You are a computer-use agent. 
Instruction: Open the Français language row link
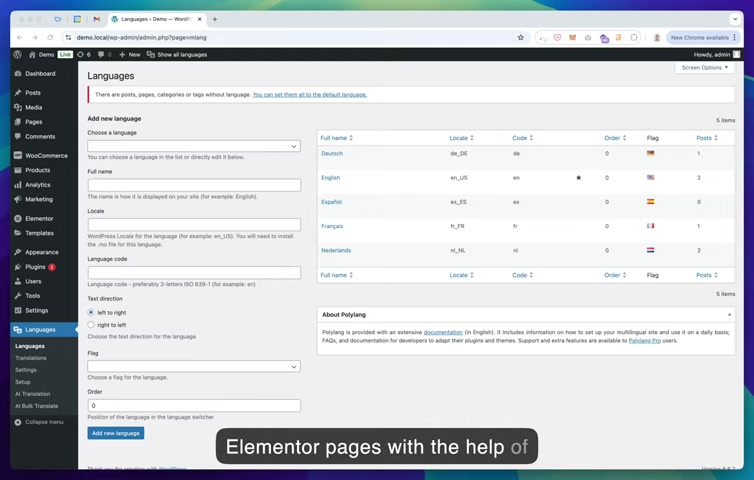(x=332, y=226)
